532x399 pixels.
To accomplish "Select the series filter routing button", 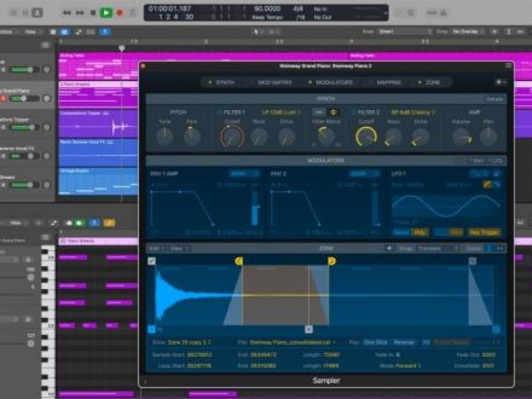I will click(318, 112).
